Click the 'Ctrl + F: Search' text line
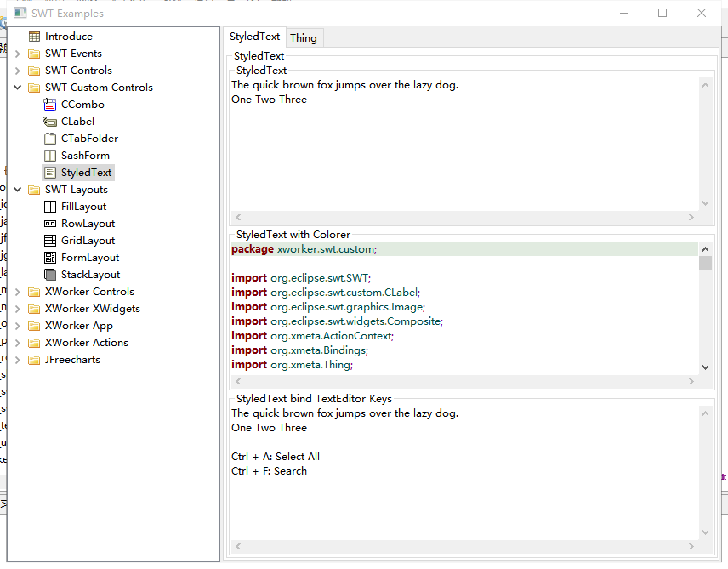 pyautogui.click(x=270, y=471)
